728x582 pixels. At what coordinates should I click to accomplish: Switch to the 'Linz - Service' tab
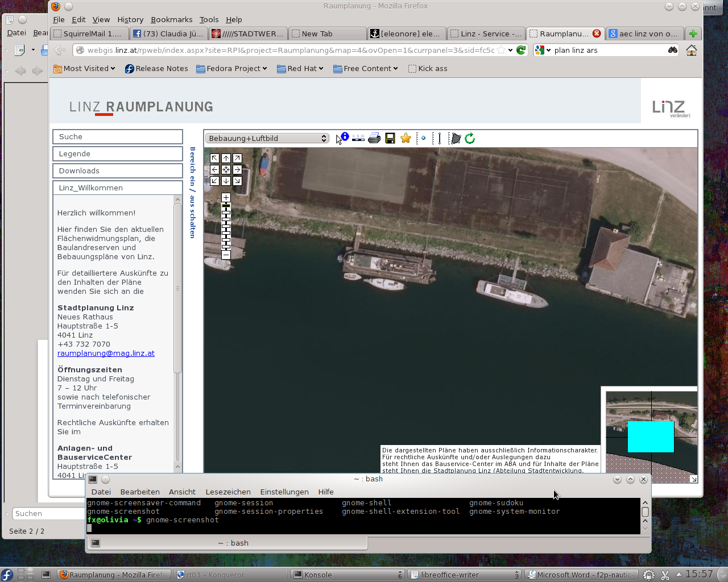[x=485, y=34]
